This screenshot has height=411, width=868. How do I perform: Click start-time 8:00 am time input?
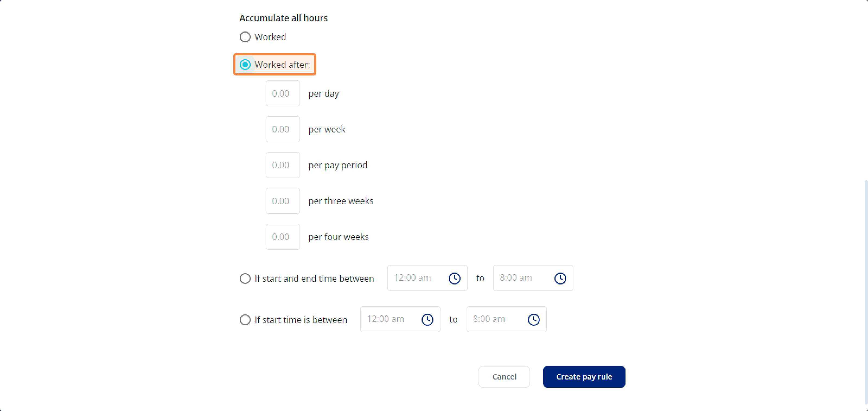click(506, 319)
